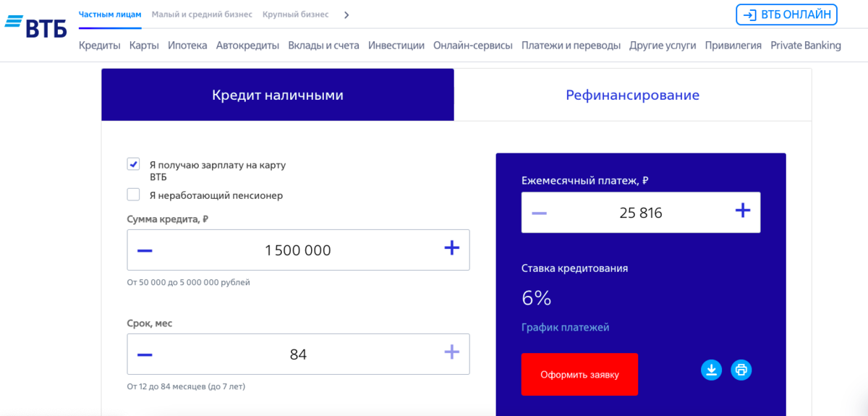This screenshot has height=416, width=868.
Task: Uncheck Я получаю зарплату на карту ВТБ
Action: (133, 164)
